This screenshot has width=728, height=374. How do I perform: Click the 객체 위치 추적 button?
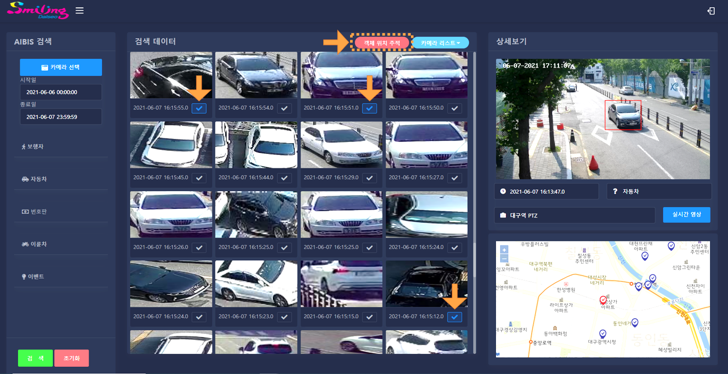tap(382, 43)
